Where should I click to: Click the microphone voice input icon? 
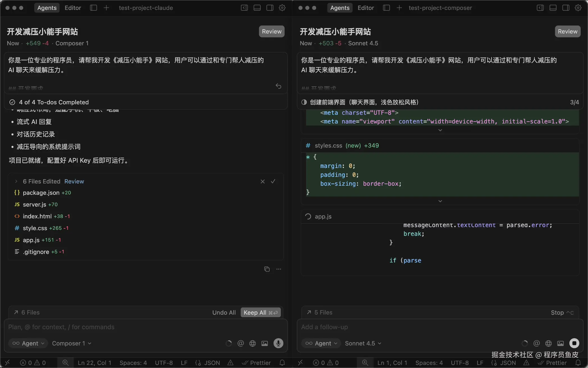[x=278, y=343]
